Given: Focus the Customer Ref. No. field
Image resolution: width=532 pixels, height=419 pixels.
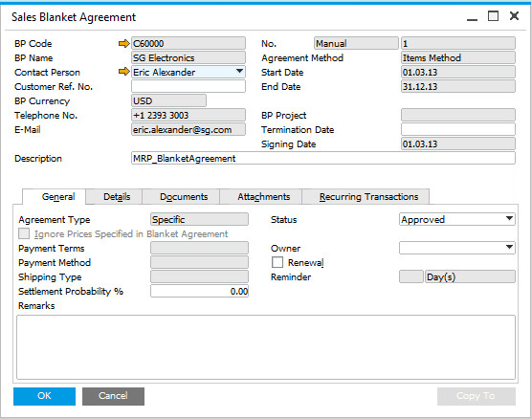Looking at the screenshot, I should click(x=188, y=86).
